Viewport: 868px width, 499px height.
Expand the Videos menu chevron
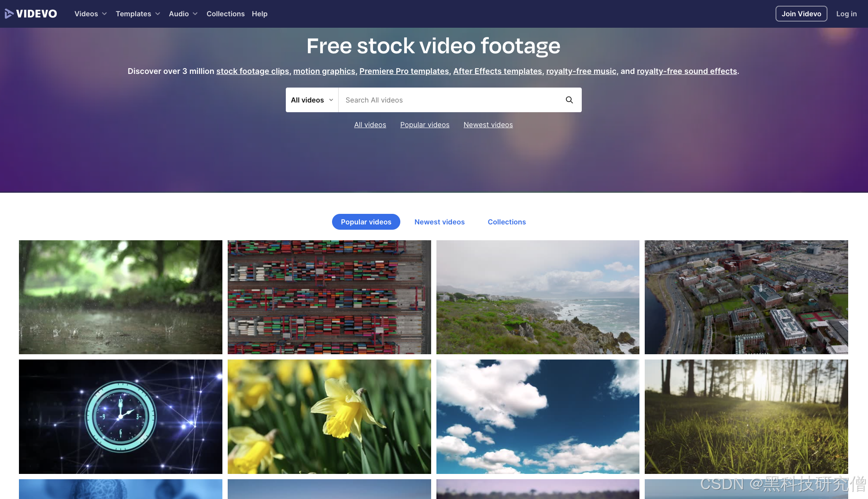pos(104,14)
